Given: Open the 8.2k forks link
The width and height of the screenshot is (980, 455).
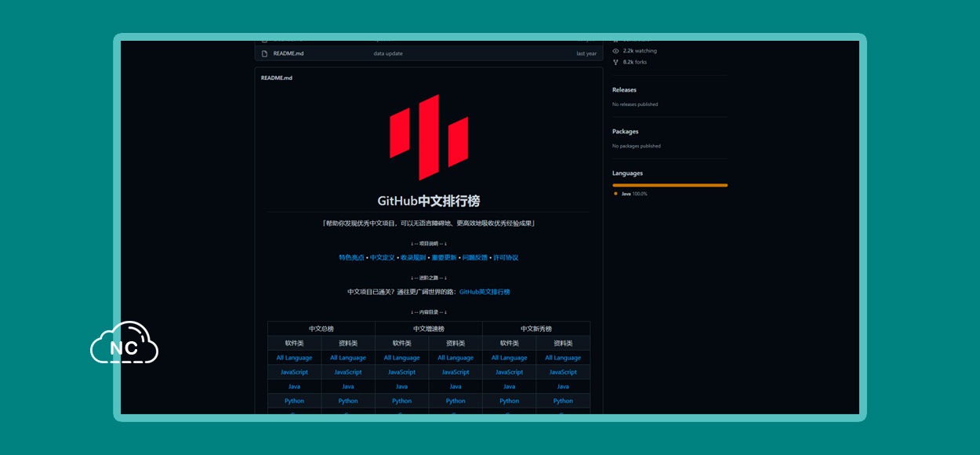Looking at the screenshot, I should tap(635, 62).
